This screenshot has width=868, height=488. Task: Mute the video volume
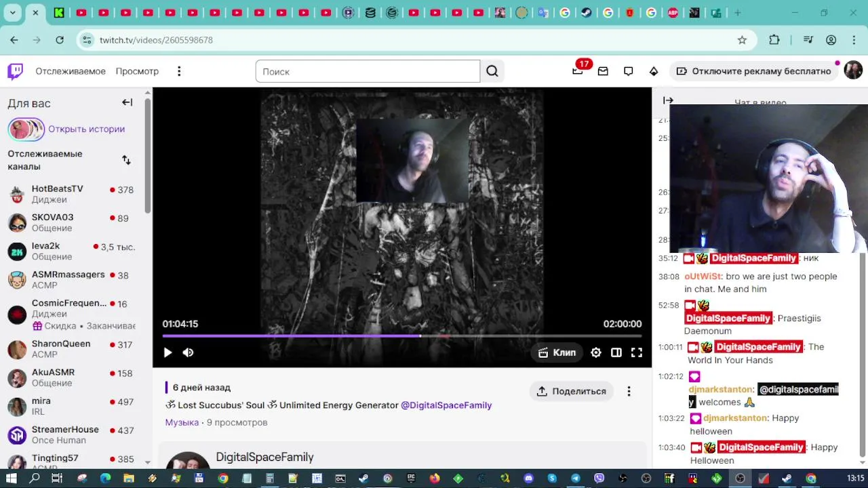point(189,352)
